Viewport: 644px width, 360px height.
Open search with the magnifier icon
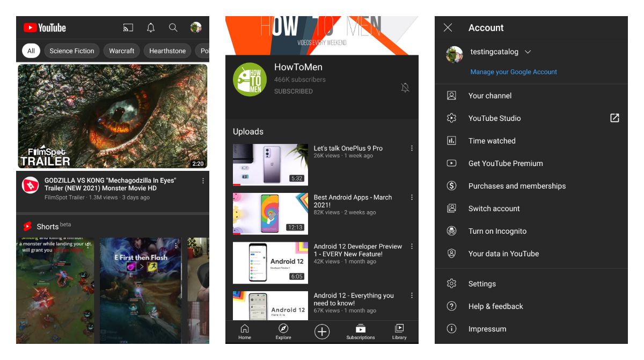(173, 27)
